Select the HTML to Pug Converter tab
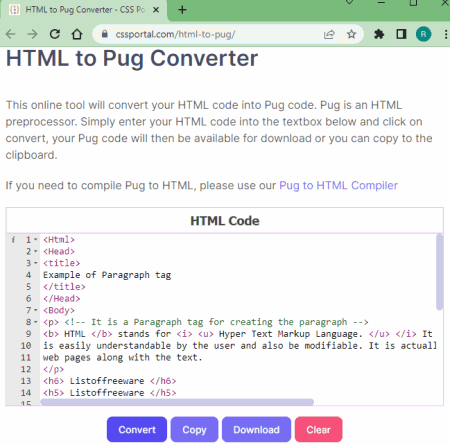 tap(83, 10)
